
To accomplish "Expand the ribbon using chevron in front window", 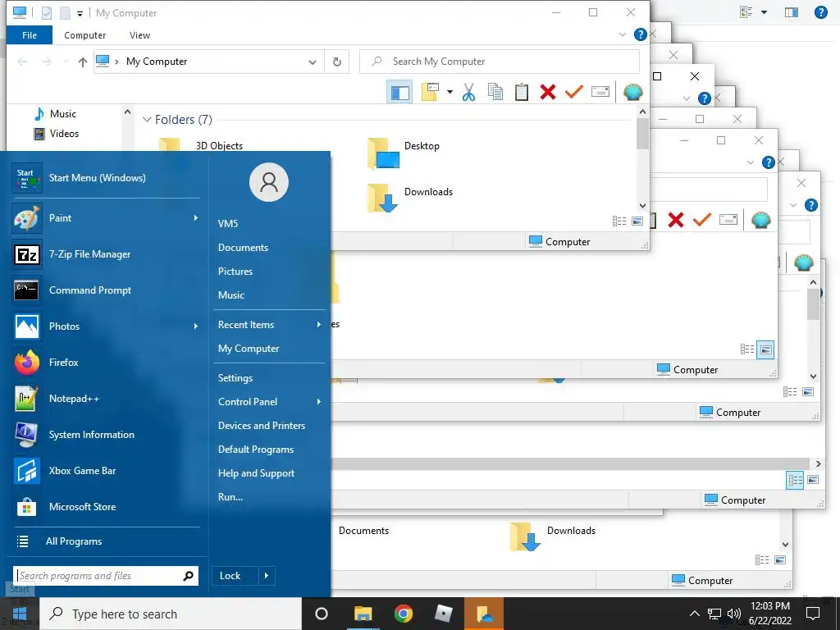I will click(x=623, y=34).
